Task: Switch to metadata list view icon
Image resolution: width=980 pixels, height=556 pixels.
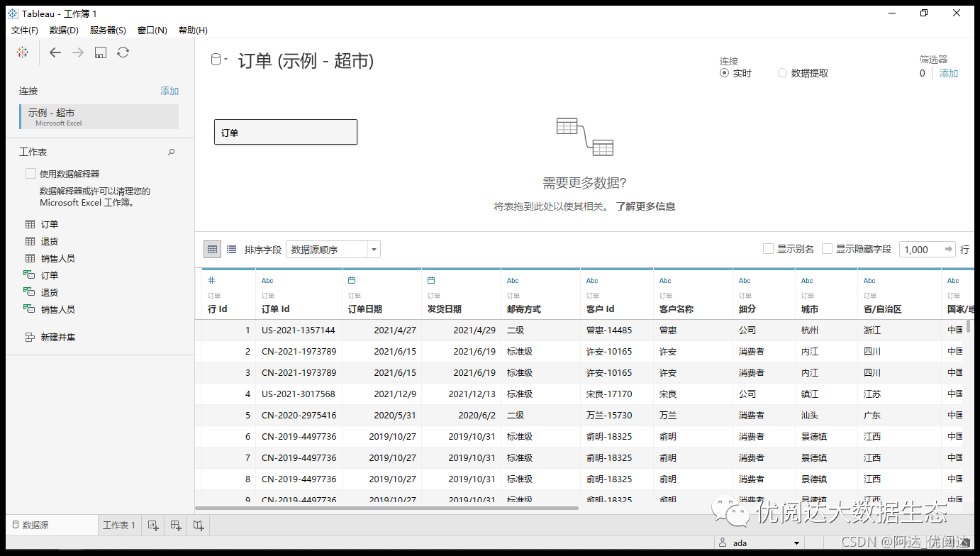Action: [x=231, y=249]
